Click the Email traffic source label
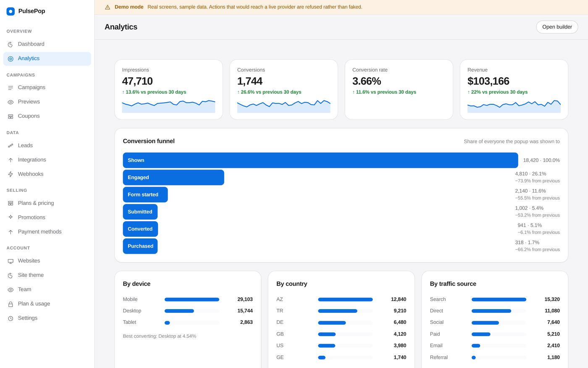Viewport: 588px width, 368px height. pos(436,346)
